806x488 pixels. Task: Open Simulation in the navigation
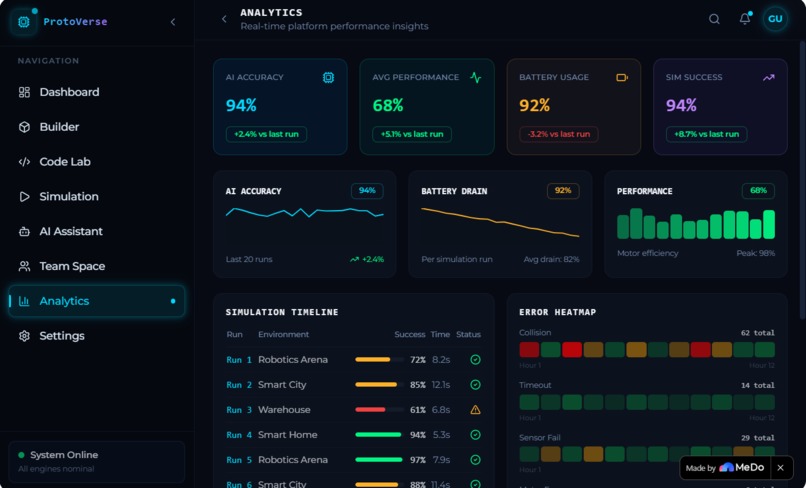click(97, 196)
